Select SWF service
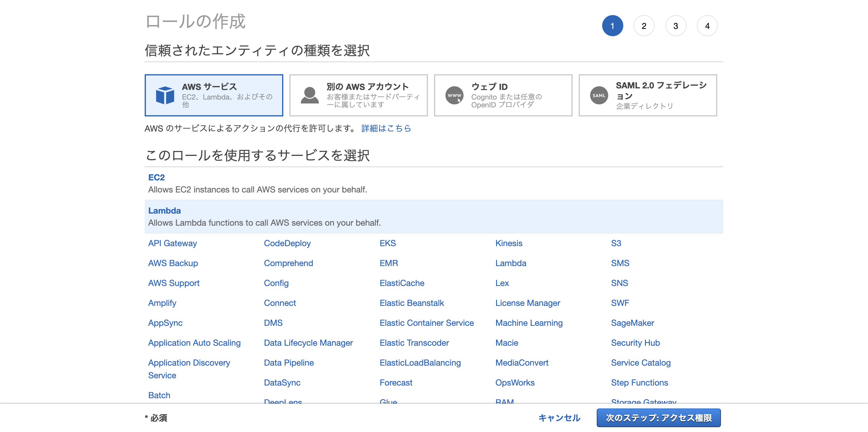 (620, 303)
